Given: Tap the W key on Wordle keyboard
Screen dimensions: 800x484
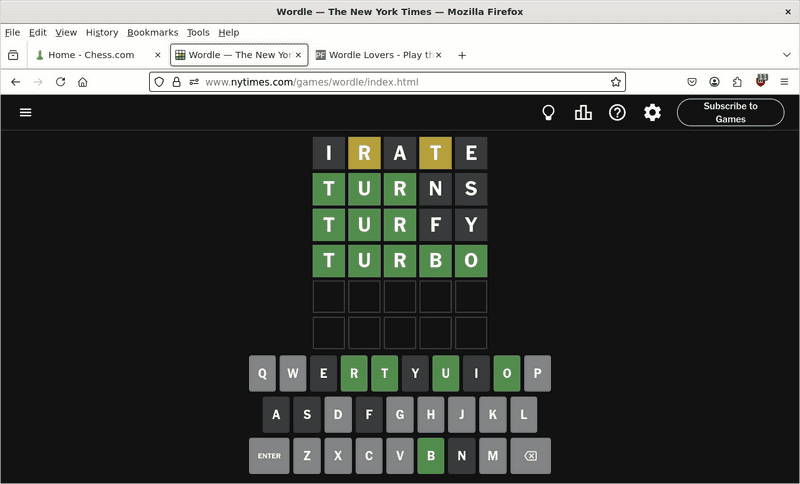Looking at the screenshot, I should click(x=293, y=373).
